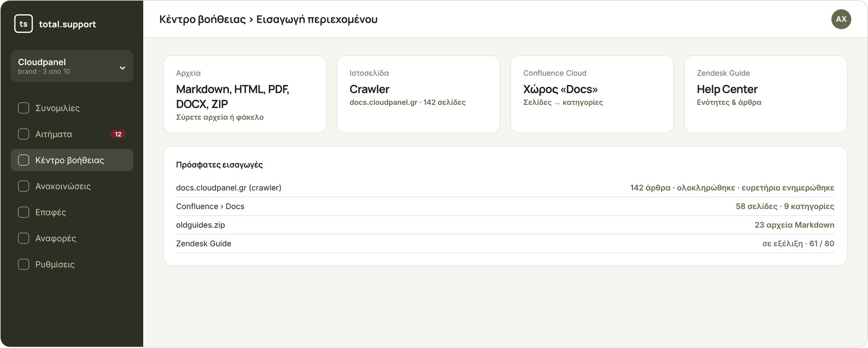Open the Confluence › Docs import row

[x=505, y=207]
